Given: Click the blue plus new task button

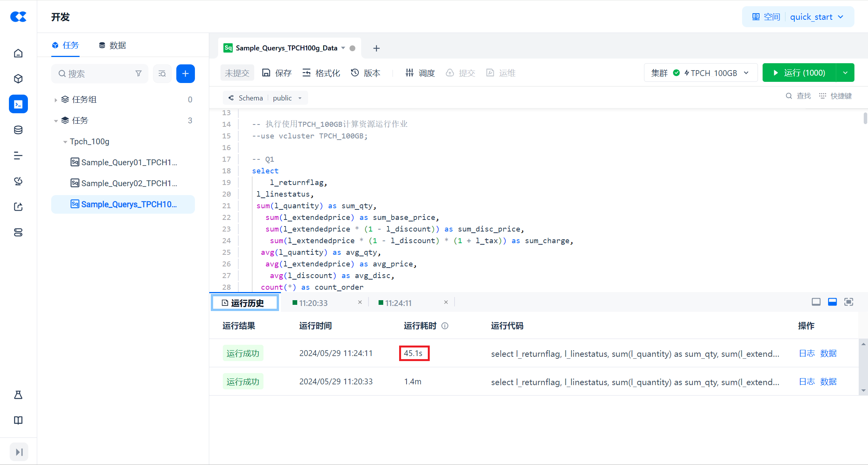Looking at the screenshot, I should tap(185, 74).
